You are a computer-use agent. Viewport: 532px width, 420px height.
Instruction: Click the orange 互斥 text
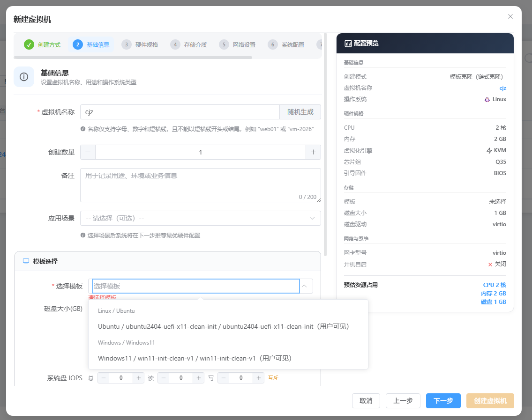[x=273, y=378]
